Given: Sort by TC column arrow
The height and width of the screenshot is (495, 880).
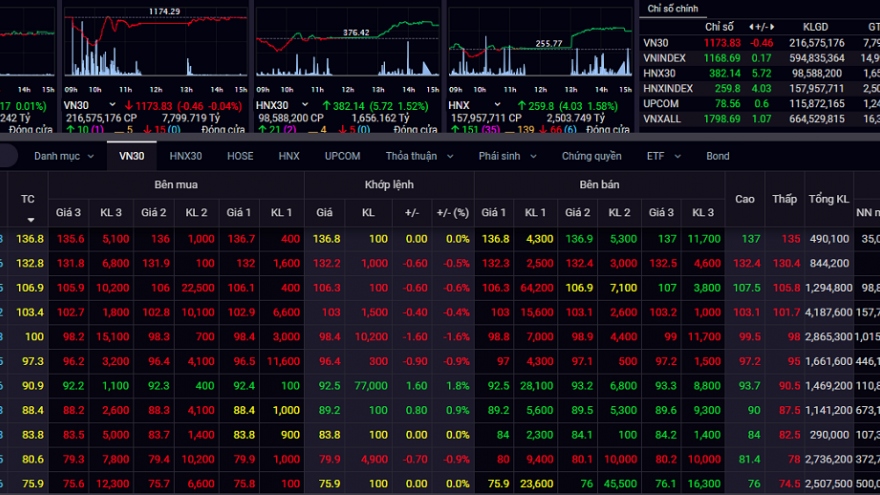Looking at the screenshot, I should 30,219.
